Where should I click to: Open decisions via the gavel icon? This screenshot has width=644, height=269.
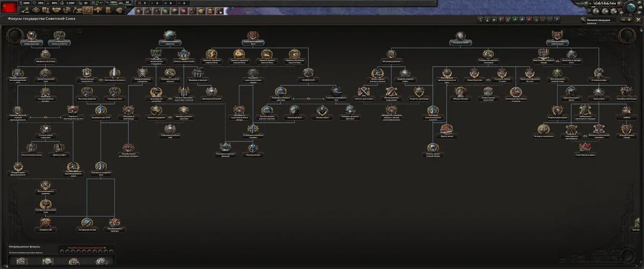[26, 10]
